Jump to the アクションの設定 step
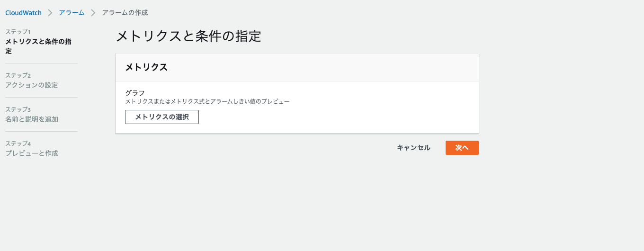 [x=31, y=85]
